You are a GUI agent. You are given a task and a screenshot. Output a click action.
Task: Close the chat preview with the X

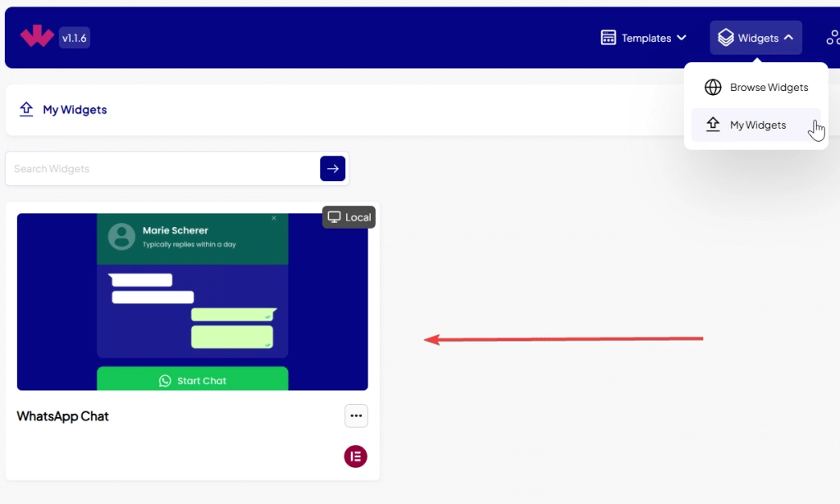coord(274,218)
